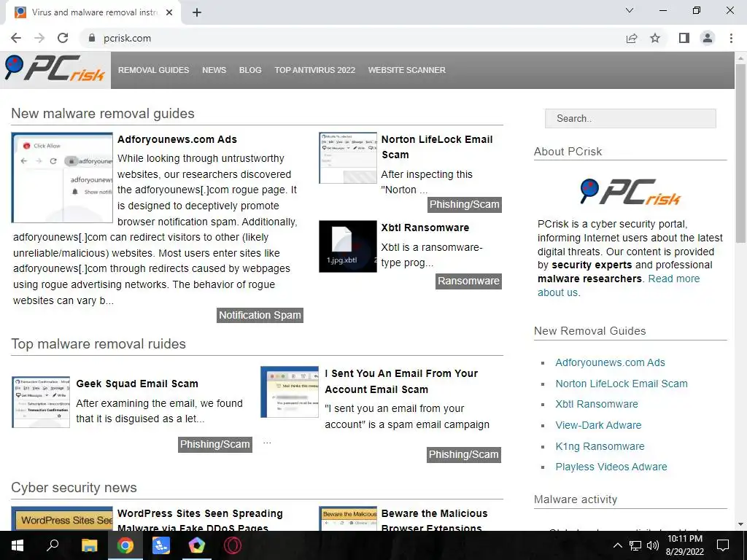
Task: Open the Windows Start menu
Action: point(18,545)
